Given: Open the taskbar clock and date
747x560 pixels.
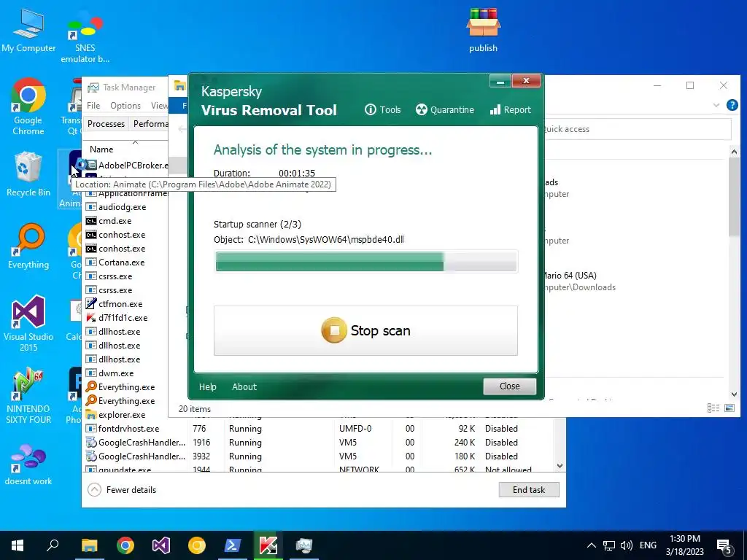Looking at the screenshot, I should [684, 545].
